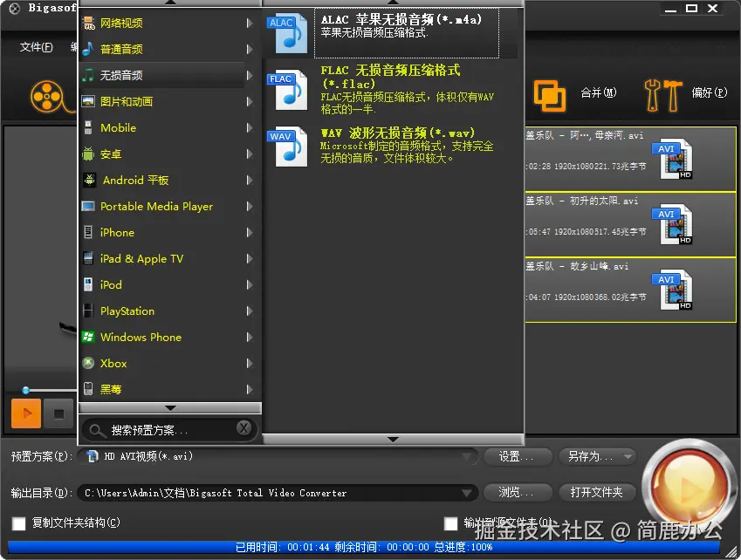Click the 偏好(P) preferences label
Image resolution: width=741 pixels, height=560 pixels.
pyautogui.click(x=710, y=92)
